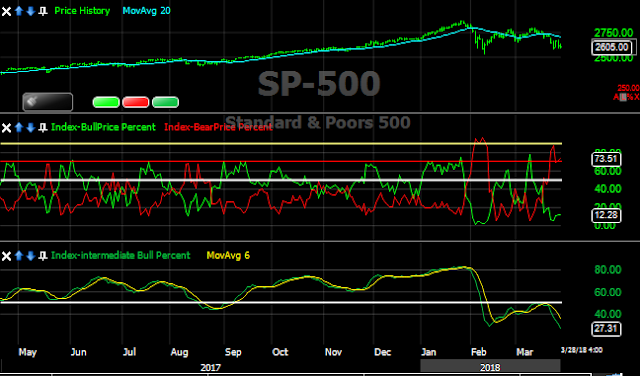Click the 60.00 label in the intermediate scale
The height and width of the screenshot is (376, 640).
coord(608,292)
